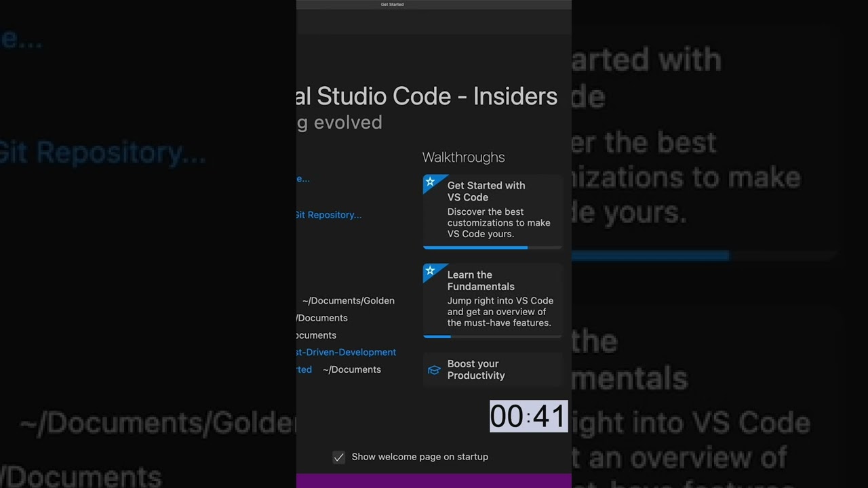Open the Boost your Productivity walkthrough

492,369
